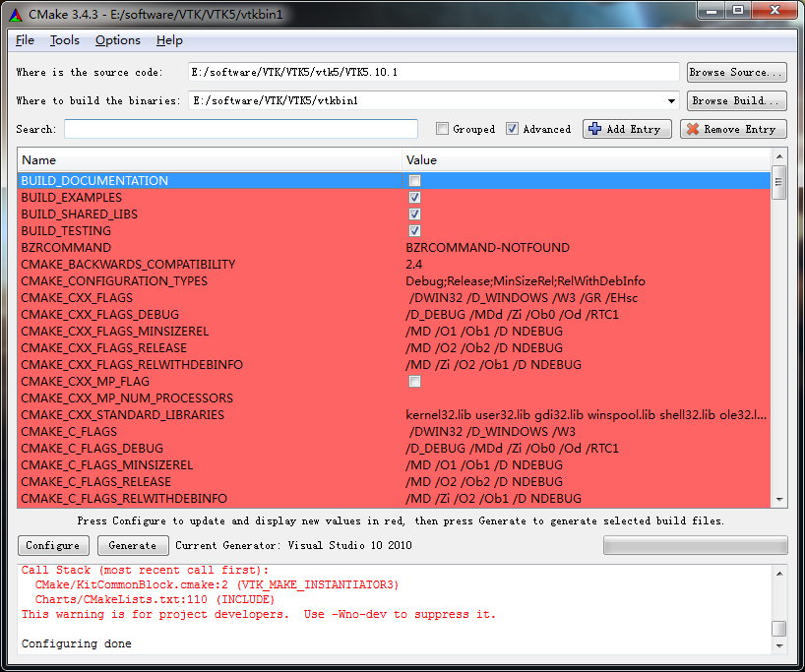
Task: Focus the Search input field
Action: [241, 129]
